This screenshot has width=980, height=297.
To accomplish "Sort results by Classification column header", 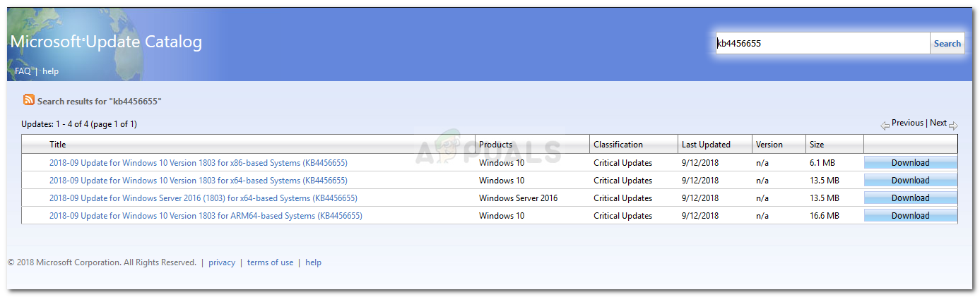I will click(618, 145).
